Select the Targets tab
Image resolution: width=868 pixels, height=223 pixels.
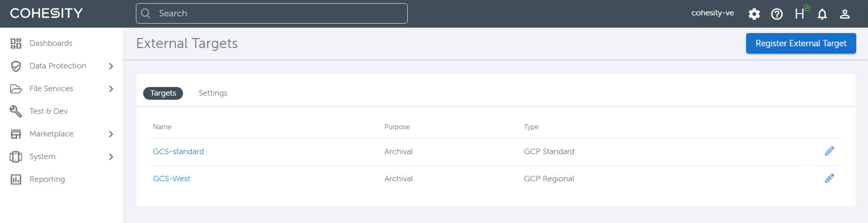(163, 93)
